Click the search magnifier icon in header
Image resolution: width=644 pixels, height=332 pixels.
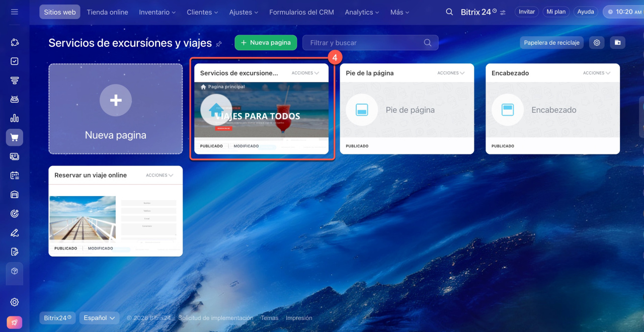tap(449, 12)
